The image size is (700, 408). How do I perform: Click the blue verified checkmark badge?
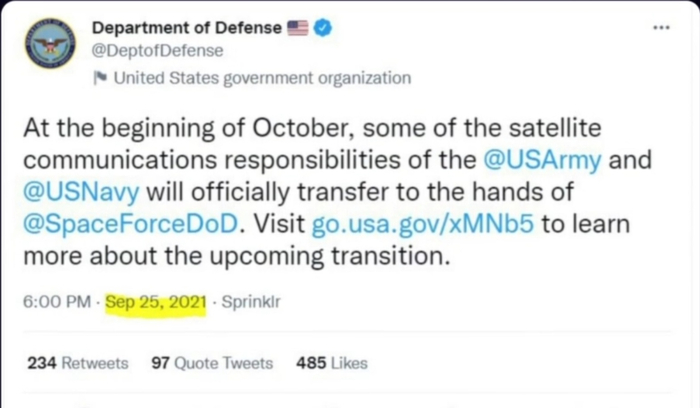coord(324,28)
